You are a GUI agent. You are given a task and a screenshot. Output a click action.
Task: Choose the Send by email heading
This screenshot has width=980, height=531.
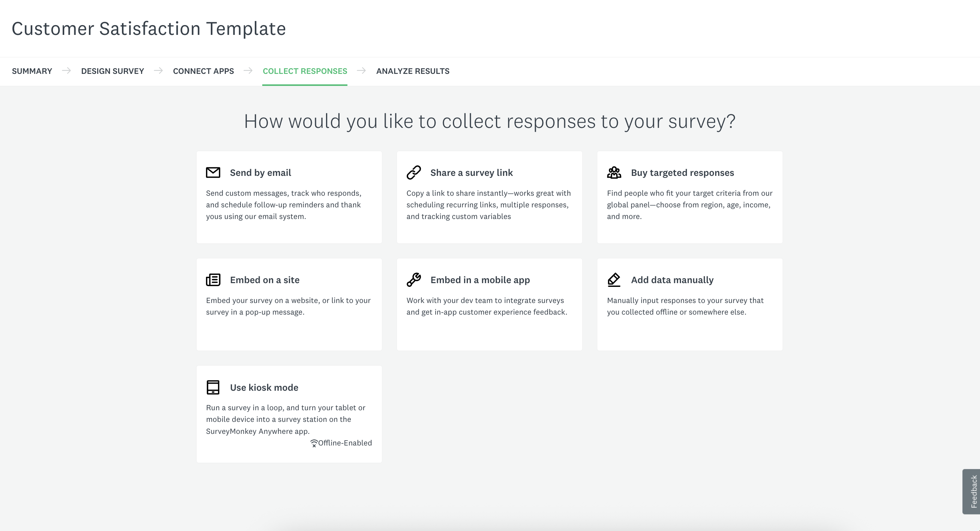coord(261,173)
